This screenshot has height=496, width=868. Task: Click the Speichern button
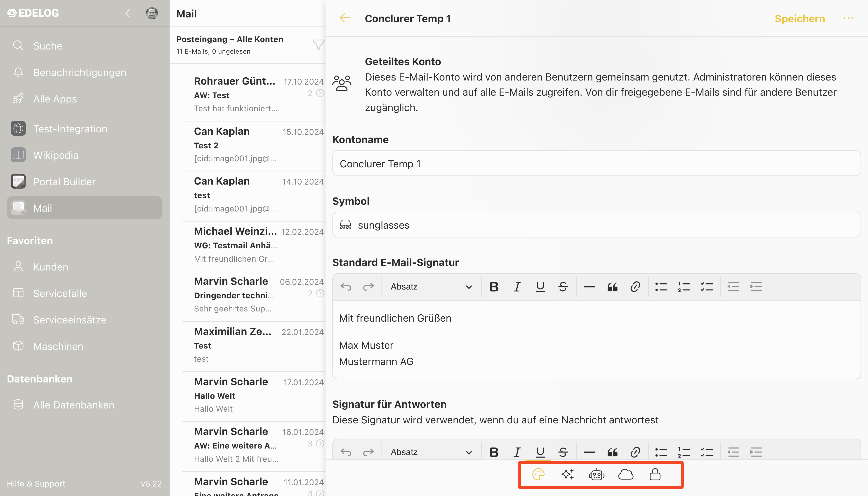[x=800, y=18]
